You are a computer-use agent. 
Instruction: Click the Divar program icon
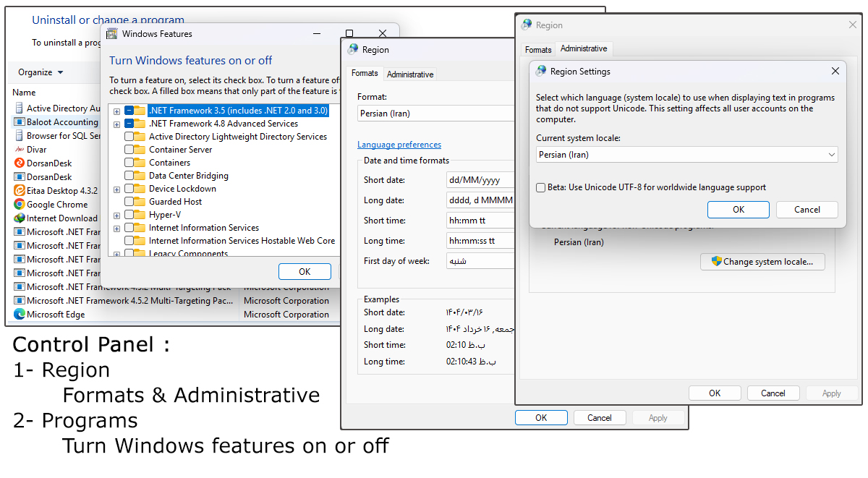(x=20, y=150)
